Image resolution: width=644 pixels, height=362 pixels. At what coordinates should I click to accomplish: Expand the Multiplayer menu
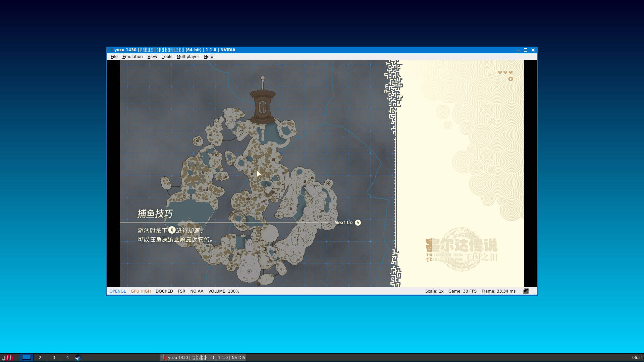[x=187, y=57]
